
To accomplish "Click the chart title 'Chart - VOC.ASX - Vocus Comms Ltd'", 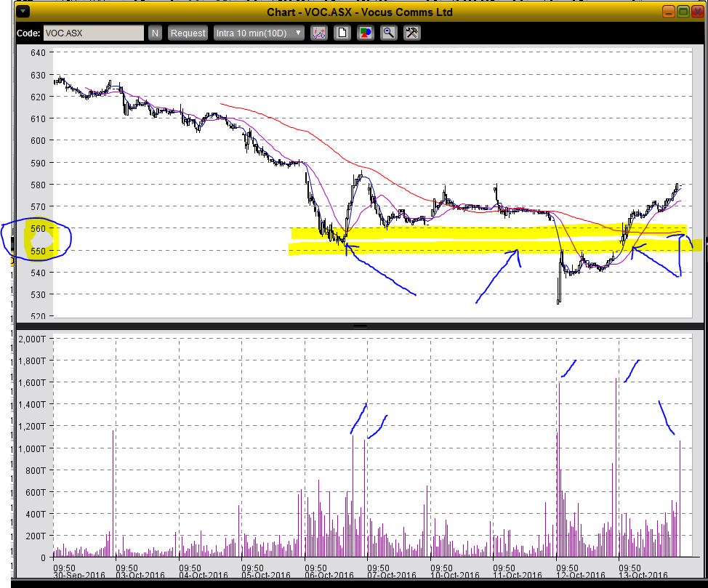I will pyautogui.click(x=359, y=12).
